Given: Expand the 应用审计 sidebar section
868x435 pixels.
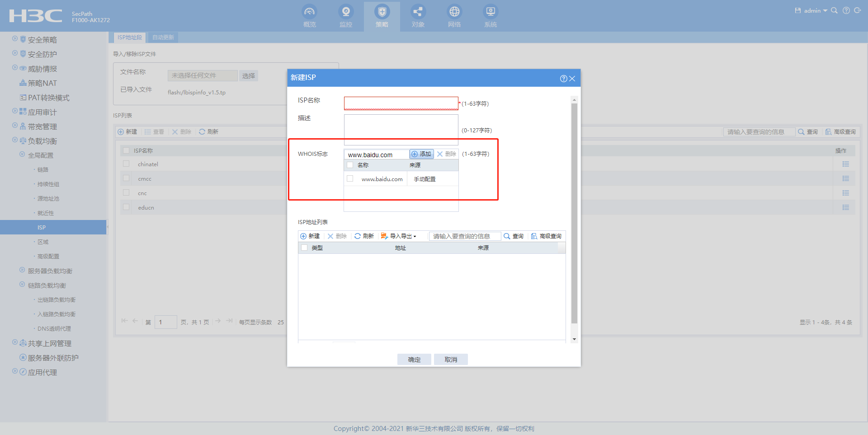Looking at the screenshot, I should (15, 111).
